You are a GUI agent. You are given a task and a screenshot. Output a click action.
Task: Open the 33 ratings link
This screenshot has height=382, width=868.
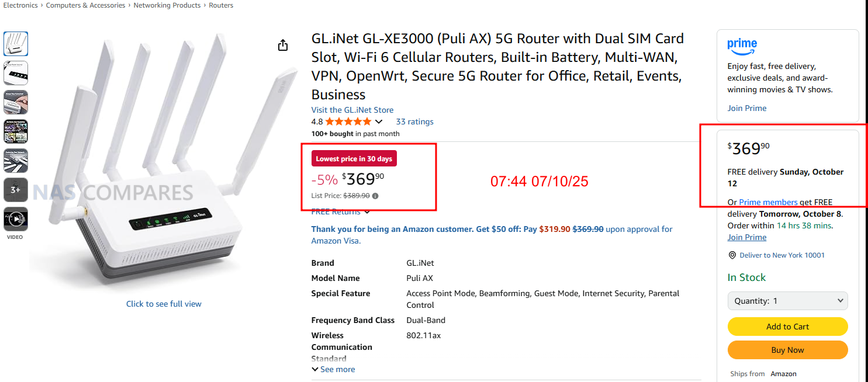(414, 121)
